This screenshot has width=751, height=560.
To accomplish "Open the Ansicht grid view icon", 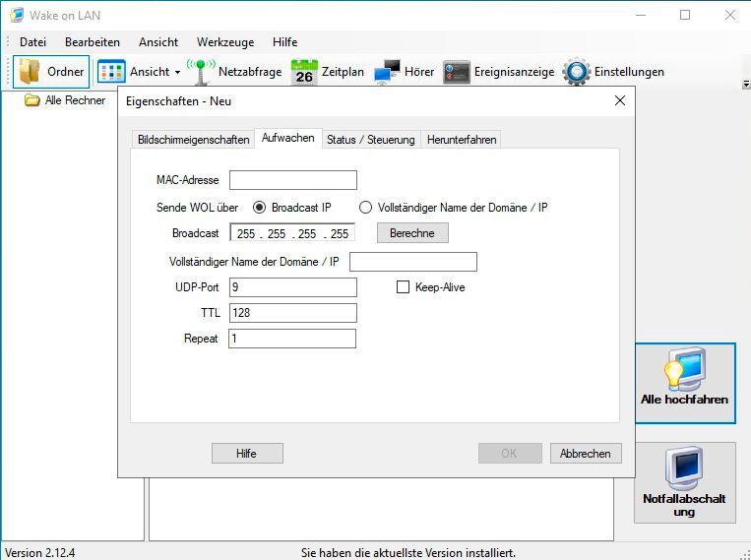I will pyautogui.click(x=111, y=72).
